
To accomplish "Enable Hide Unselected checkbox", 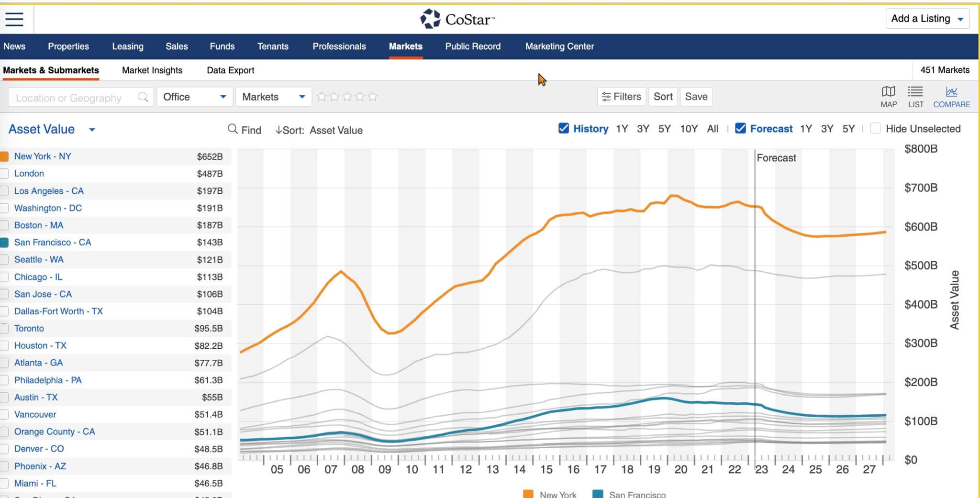I will (875, 128).
